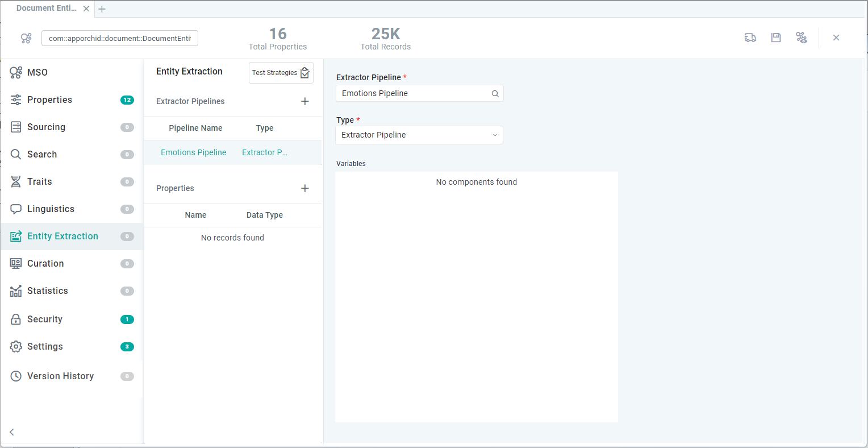Navigate to Version History

click(60, 376)
